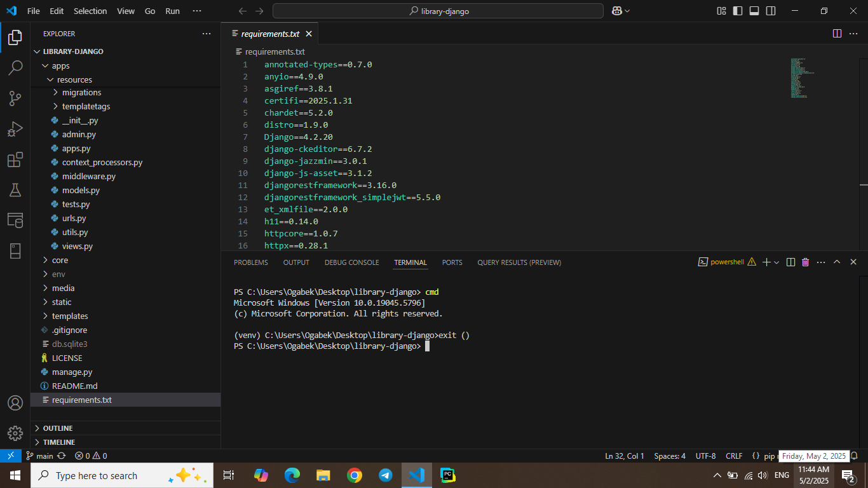Click the main branch status bar button
This screenshot has height=488, width=868.
[x=39, y=456]
